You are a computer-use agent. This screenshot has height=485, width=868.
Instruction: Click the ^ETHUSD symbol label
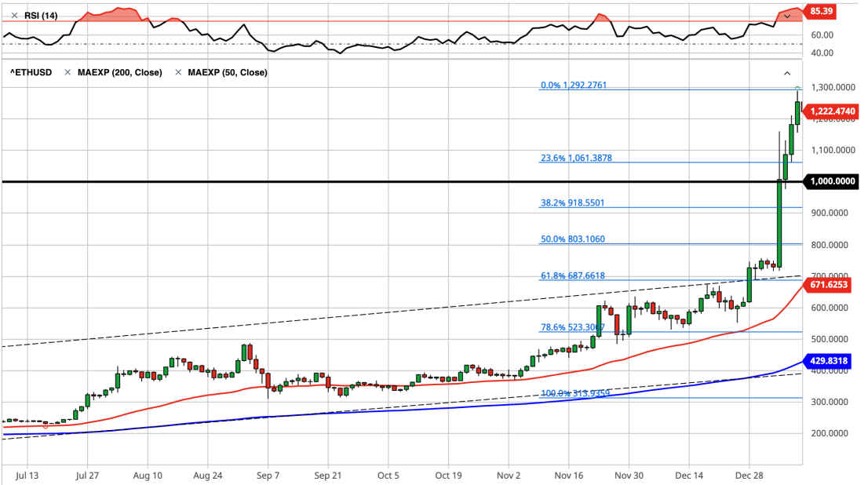[x=31, y=72]
